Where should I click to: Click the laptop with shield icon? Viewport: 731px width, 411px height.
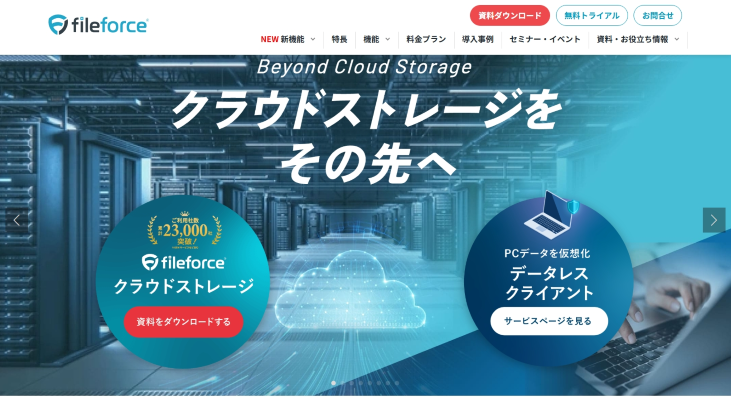[x=552, y=215]
